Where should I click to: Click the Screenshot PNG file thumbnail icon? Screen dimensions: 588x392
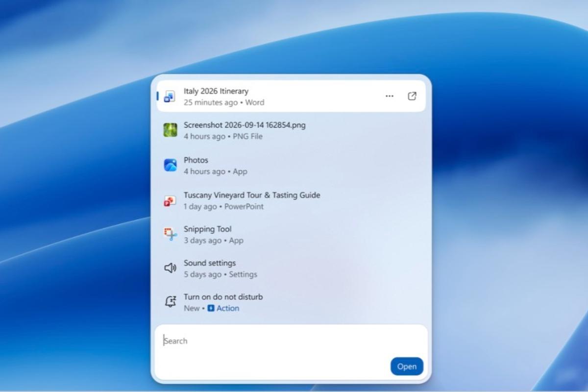click(170, 130)
